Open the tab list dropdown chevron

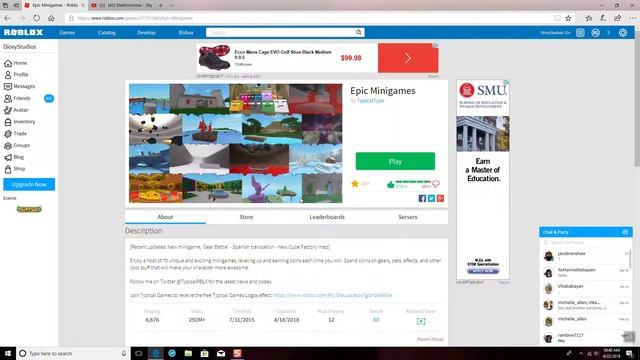pos(171,5)
